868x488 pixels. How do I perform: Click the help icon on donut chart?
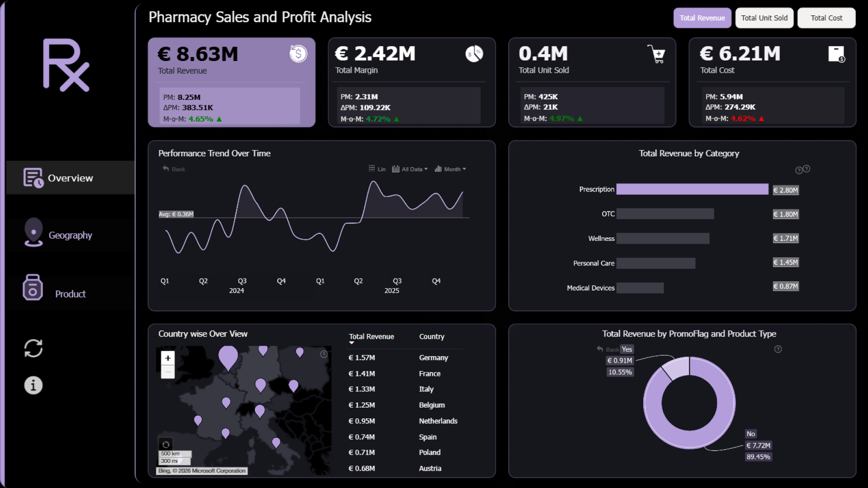point(778,349)
